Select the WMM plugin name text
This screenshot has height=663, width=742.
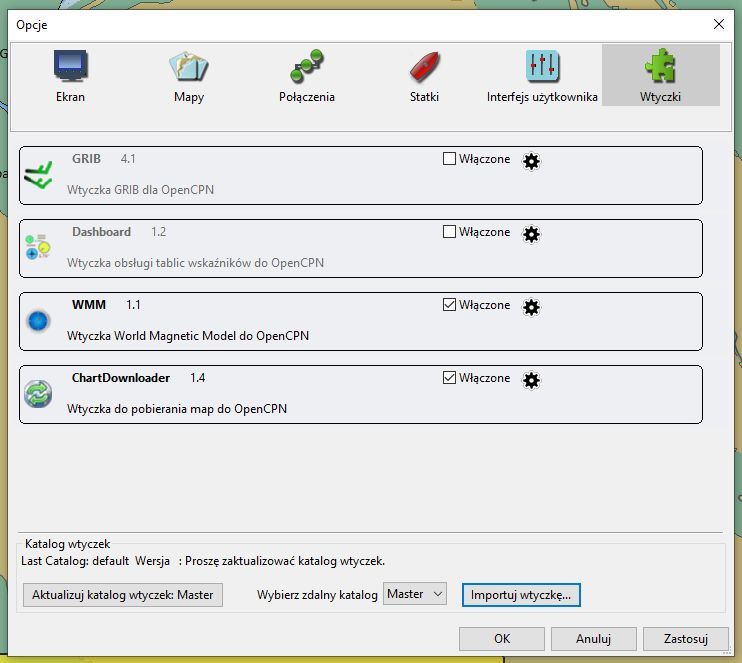(89, 304)
